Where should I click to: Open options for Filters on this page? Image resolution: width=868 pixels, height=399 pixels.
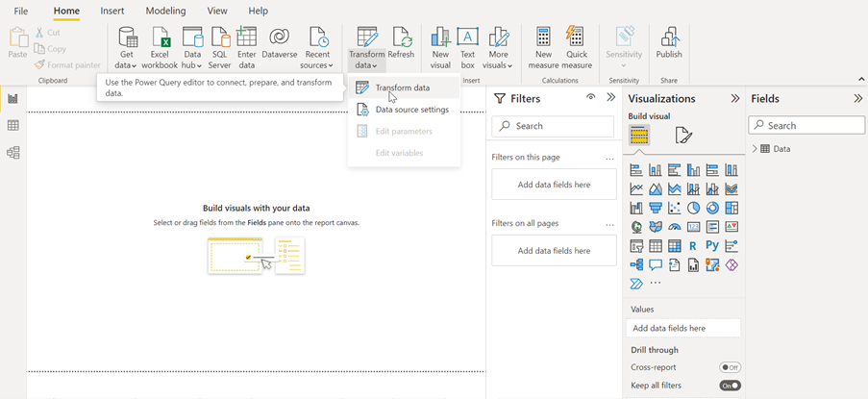pos(610,159)
